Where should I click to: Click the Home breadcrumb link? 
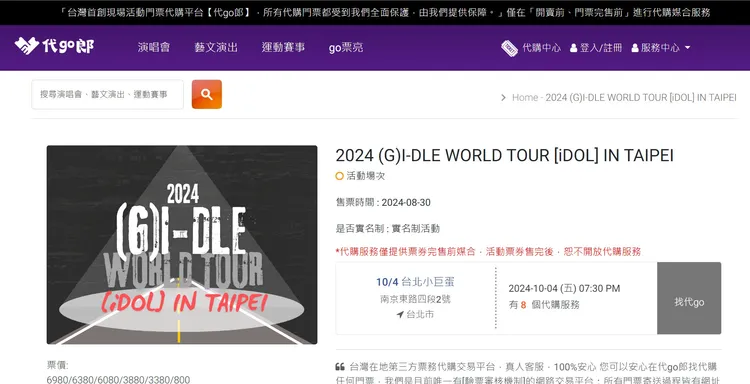(525, 98)
